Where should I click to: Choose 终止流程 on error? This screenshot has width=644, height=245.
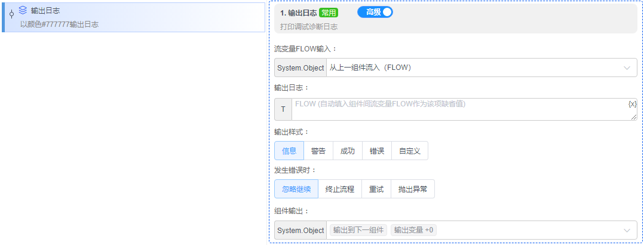click(340, 189)
